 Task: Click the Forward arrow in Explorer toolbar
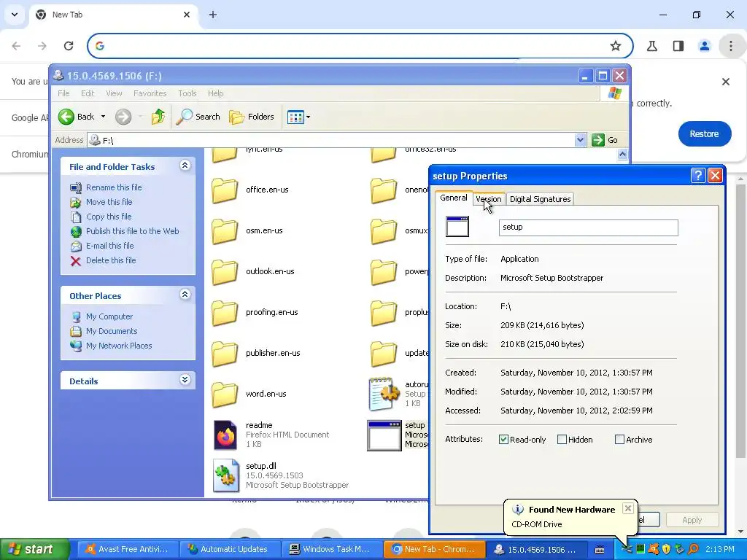(123, 117)
